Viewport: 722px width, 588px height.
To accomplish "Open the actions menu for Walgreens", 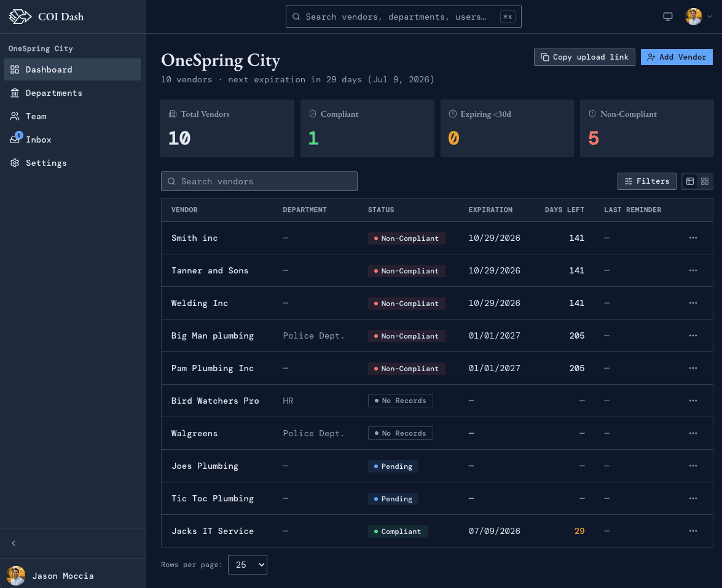I will coord(693,433).
